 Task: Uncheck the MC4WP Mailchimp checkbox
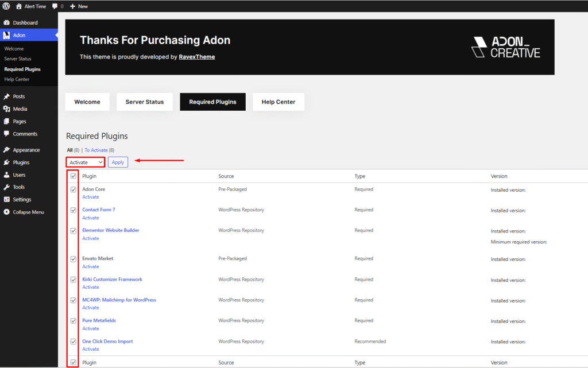[73, 300]
